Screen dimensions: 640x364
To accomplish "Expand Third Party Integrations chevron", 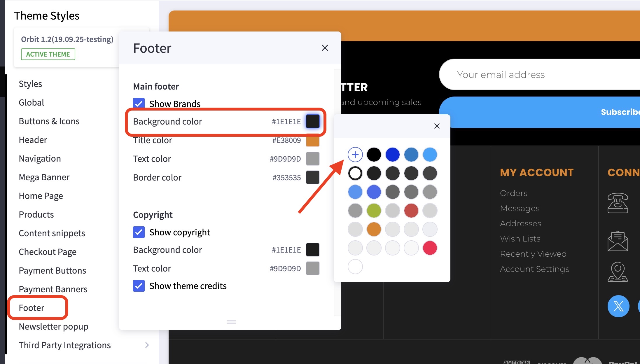I will (x=147, y=345).
